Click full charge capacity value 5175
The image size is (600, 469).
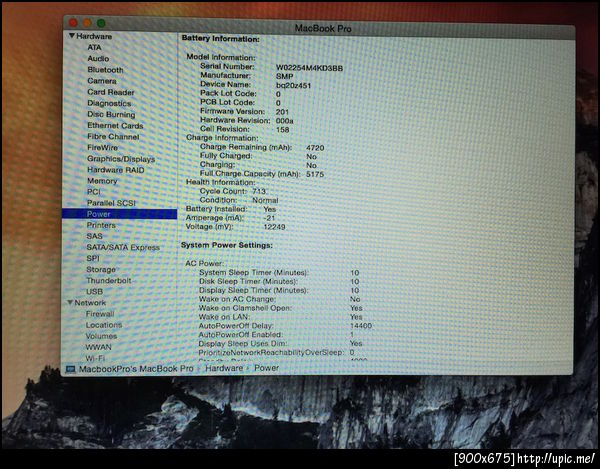[315, 174]
